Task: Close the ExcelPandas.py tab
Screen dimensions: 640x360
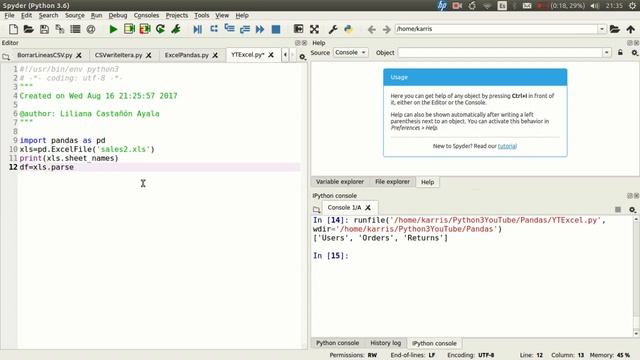Action: (215, 55)
